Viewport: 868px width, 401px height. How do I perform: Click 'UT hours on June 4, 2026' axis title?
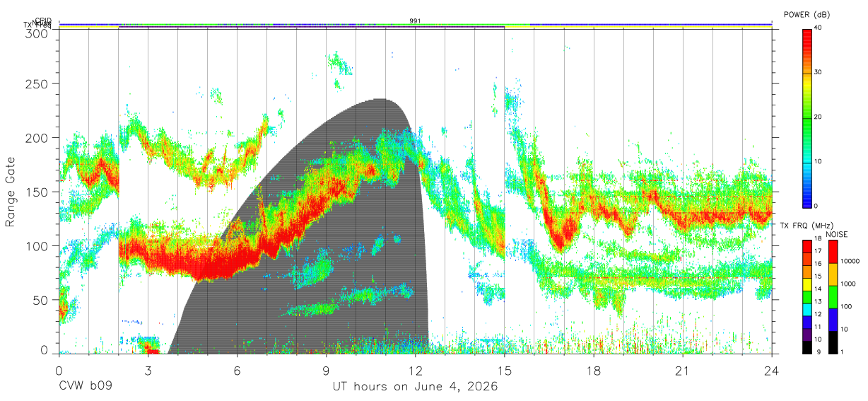(x=416, y=387)
